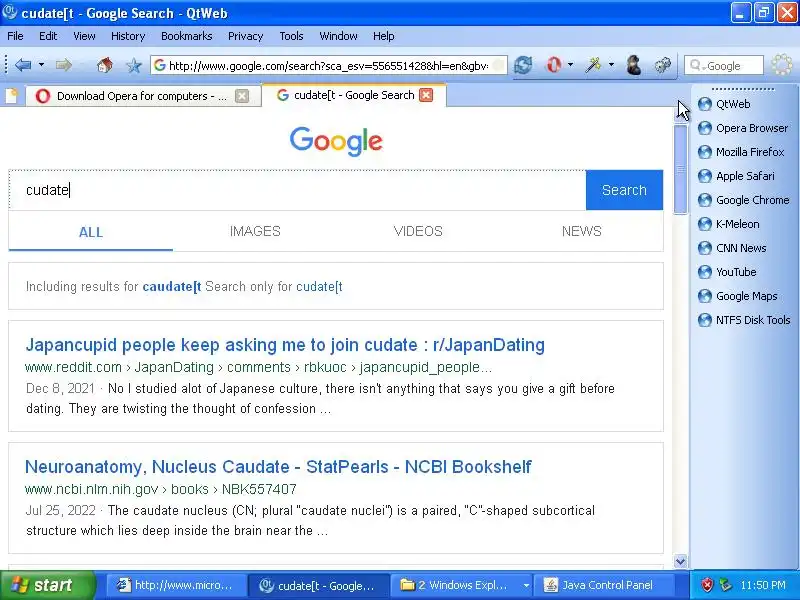This screenshot has width=800, height=600.
Task: Open the Mozilla Firefox sidebar bookmark
Action: (741, 152)
